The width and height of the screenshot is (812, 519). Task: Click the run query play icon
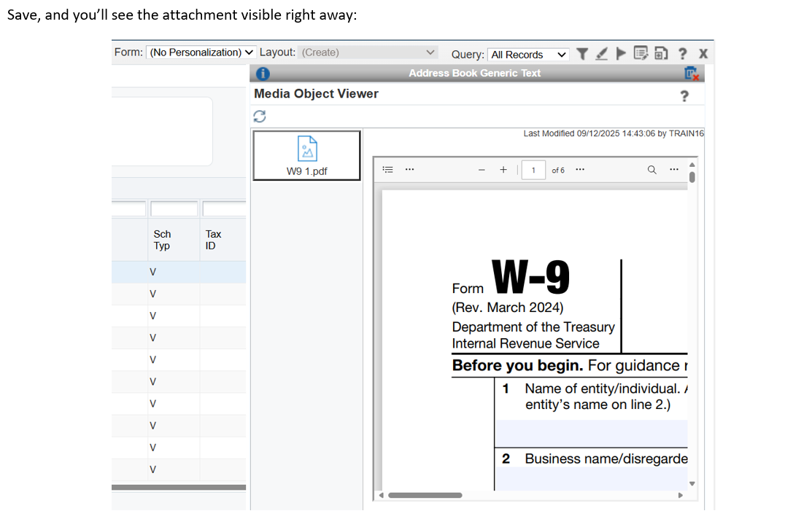click(x=621, y=54)
